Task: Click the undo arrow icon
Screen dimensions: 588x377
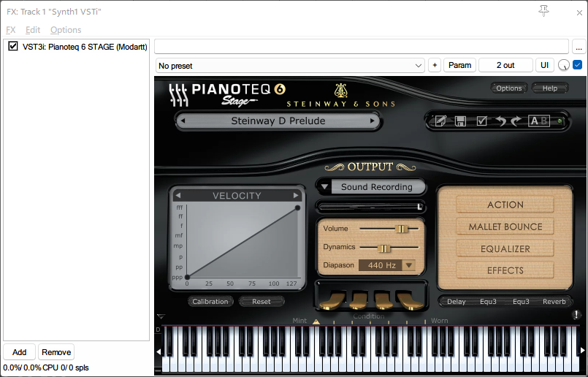Action: point(500,121)
